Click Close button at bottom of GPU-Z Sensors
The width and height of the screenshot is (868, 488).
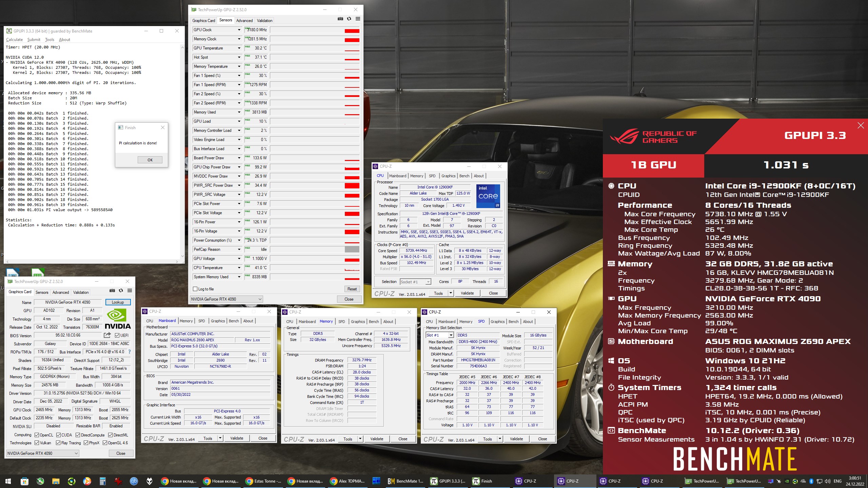(349, 299)
